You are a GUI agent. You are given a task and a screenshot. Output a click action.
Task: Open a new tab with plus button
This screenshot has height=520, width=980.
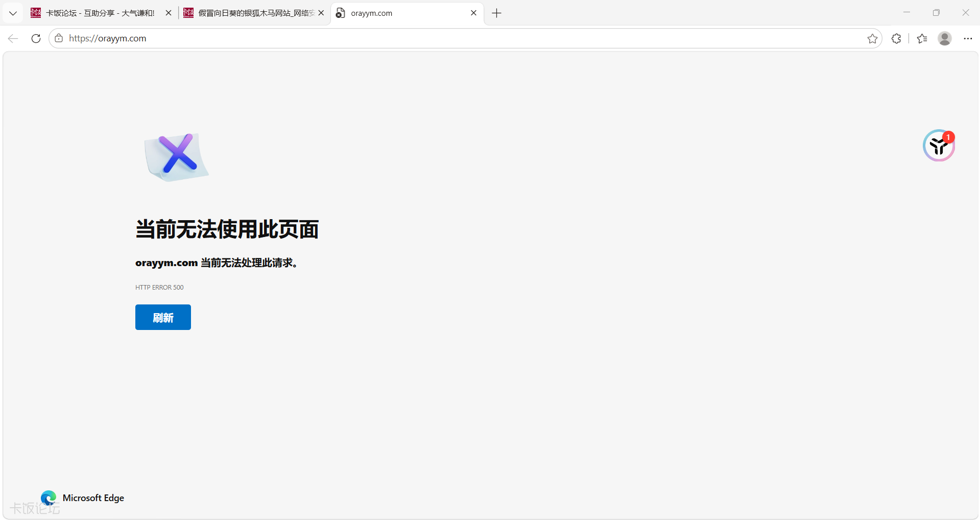tap(496, 13)
